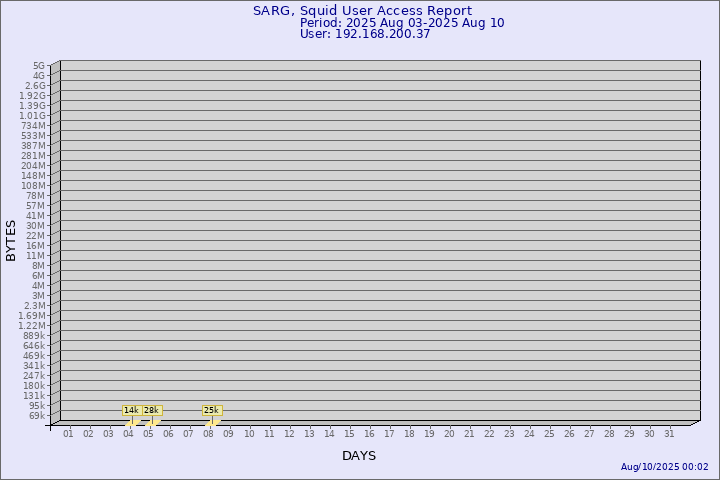This screenshot has width=720, height=480.
Task: Click day 22 on the days axis
Action: coord(489,434)
